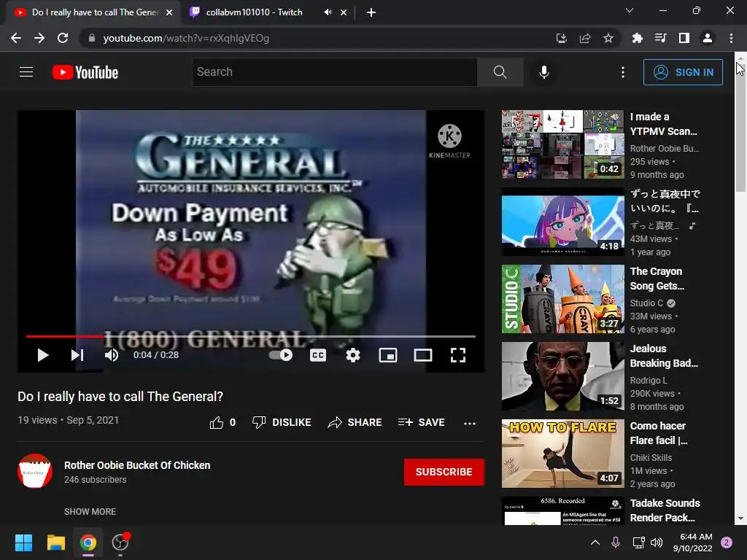Click the address bar URL
Image resolution: width=747 pixels, height=560 pixels.
click(186, 38)
